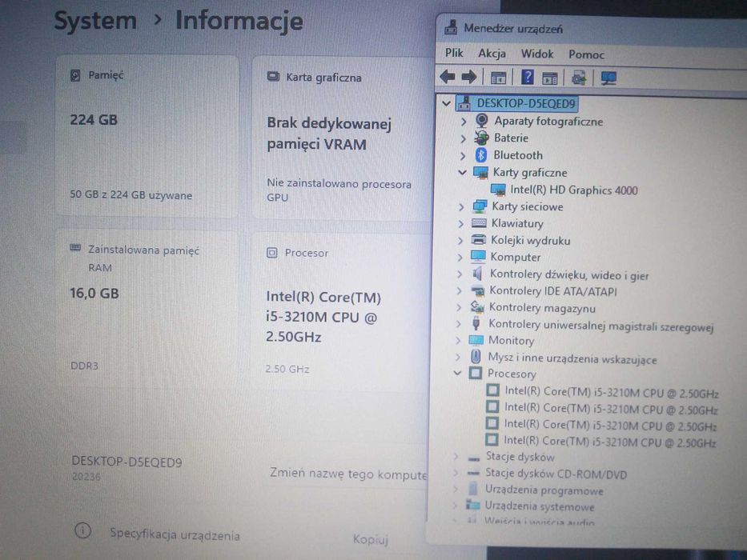
Task: Click the Aparaty fotograficzne camera icon
Action: coord(482,120)
